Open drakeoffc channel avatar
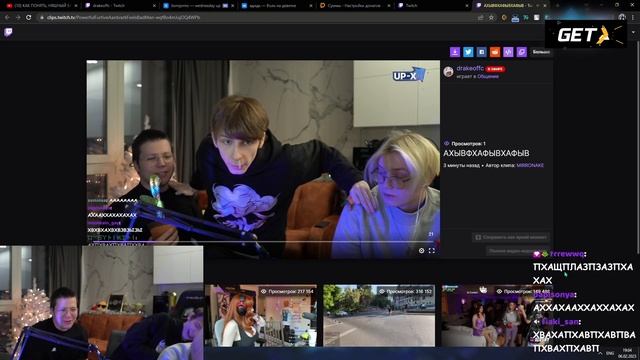This screenshot has height=360, width=640. point(449,72)
